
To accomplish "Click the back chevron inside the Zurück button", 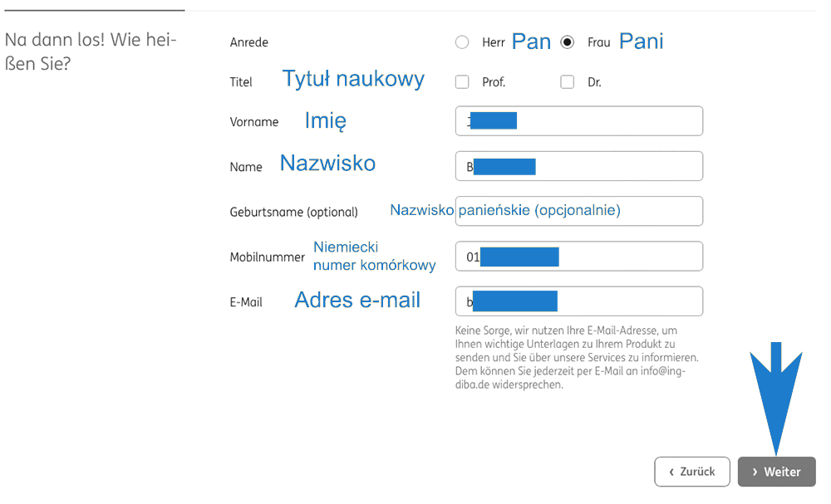I will [671, 472].
